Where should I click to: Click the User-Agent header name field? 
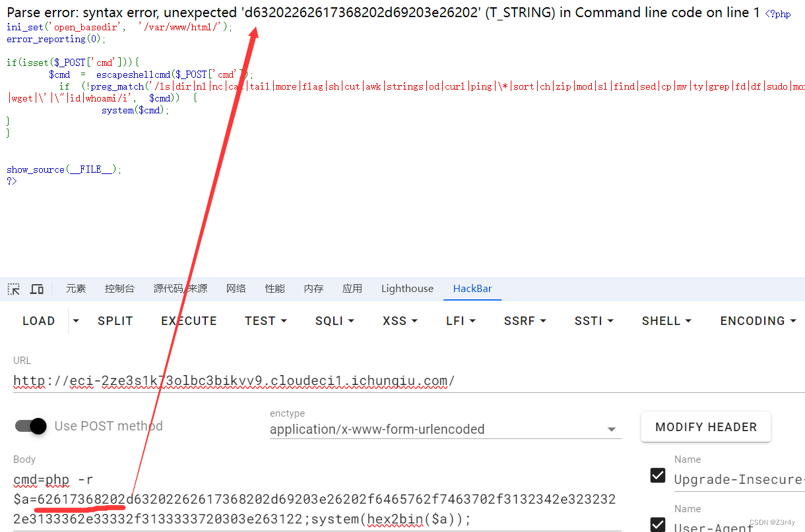click(739, 525)
